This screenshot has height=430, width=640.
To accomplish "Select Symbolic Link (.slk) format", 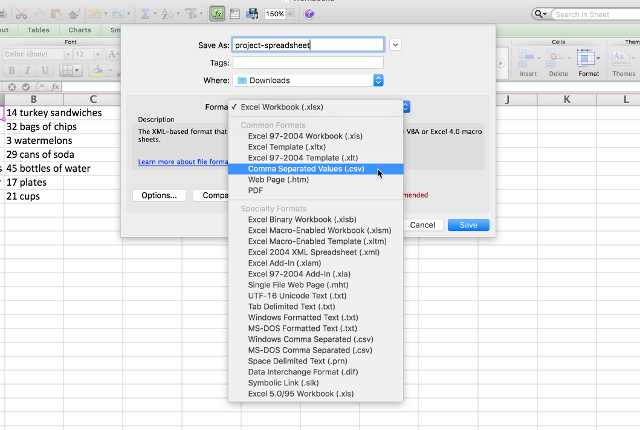I will 316,383.
